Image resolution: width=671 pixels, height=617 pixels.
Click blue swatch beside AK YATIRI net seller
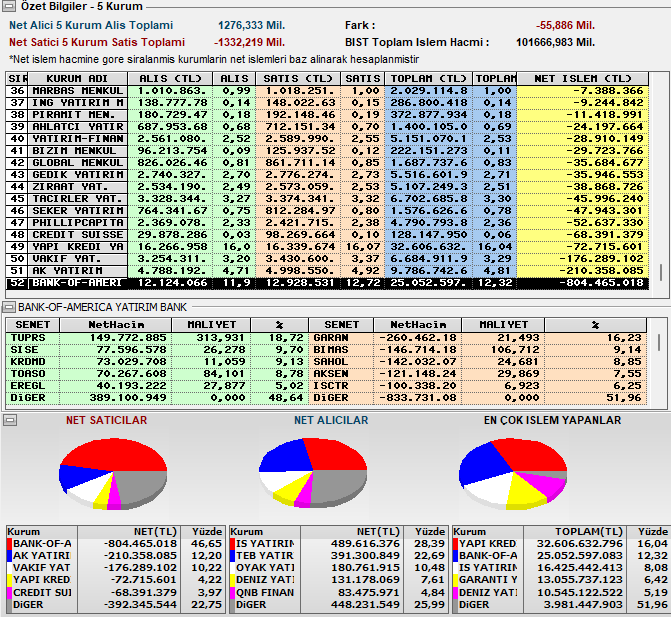coord(9,556)
